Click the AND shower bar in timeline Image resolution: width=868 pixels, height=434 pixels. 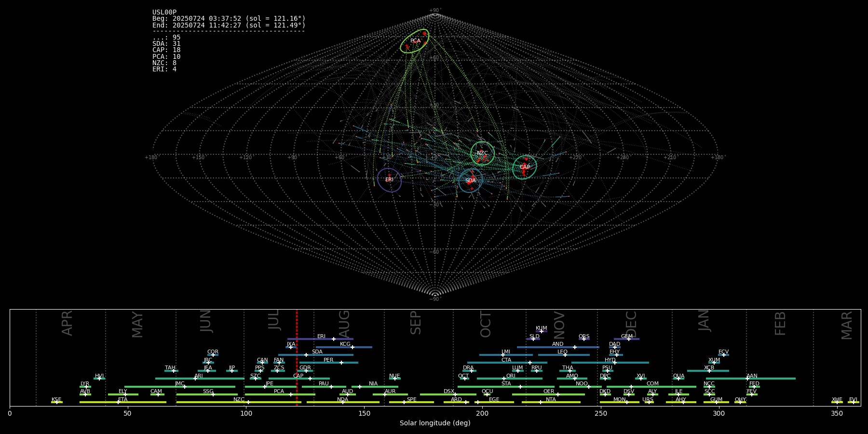(x=558, y=347)
